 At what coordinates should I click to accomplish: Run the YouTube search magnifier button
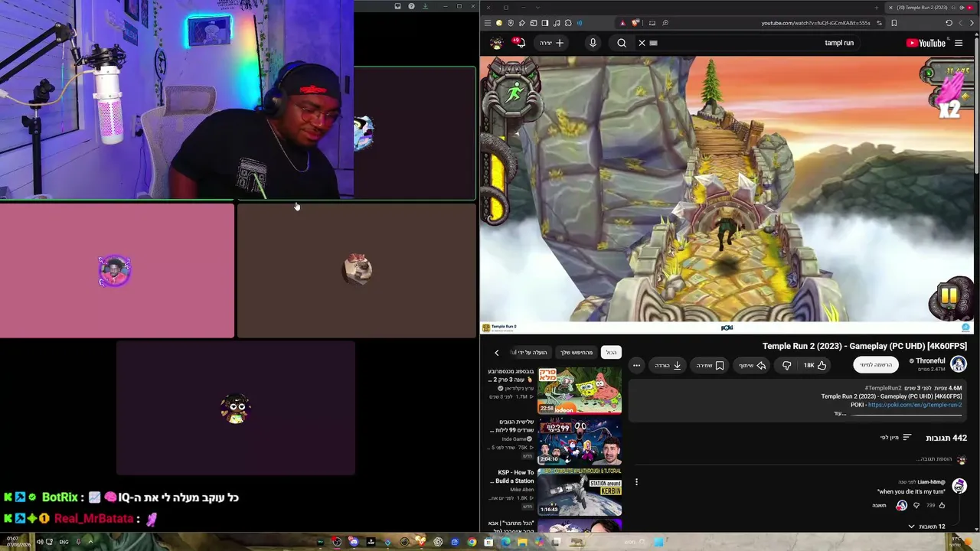tap(622, 43)
